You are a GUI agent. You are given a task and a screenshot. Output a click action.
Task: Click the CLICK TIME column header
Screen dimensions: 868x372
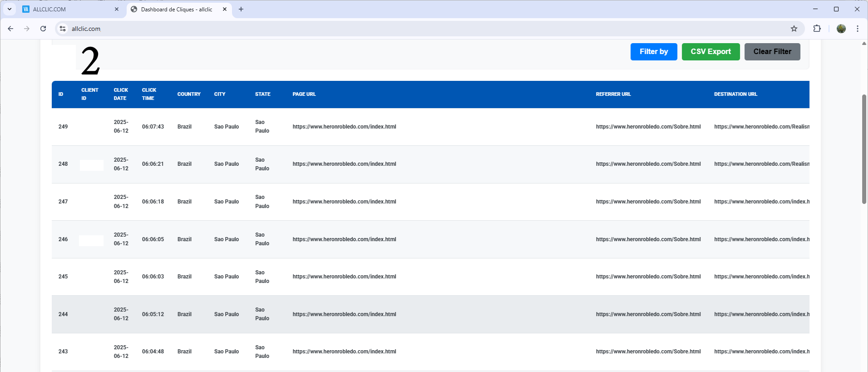149,94
